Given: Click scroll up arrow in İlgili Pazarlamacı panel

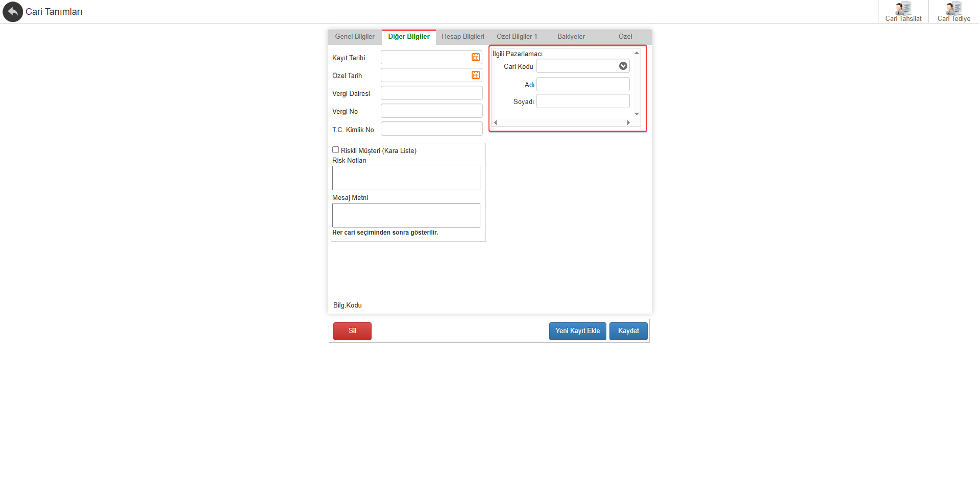Looking at the screenshot, I should coord(636,53).
